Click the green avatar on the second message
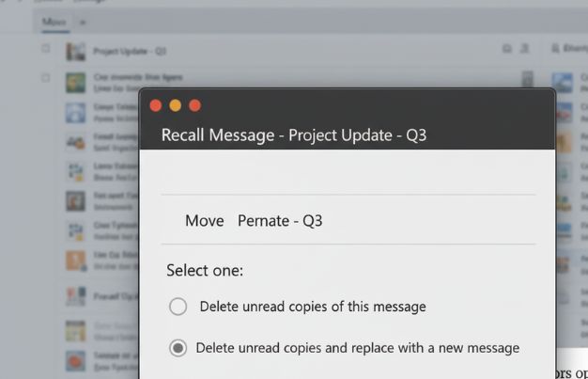This screenshot has width=588, height=379. click(x=76, y=83)
